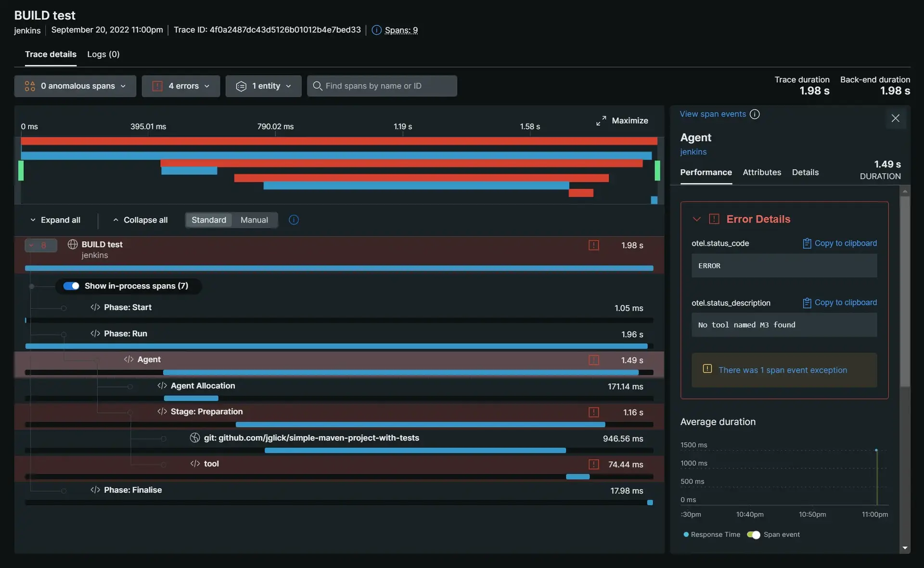Select Manual view mode
The image size is (924, 568).
(x=254, y=220)
